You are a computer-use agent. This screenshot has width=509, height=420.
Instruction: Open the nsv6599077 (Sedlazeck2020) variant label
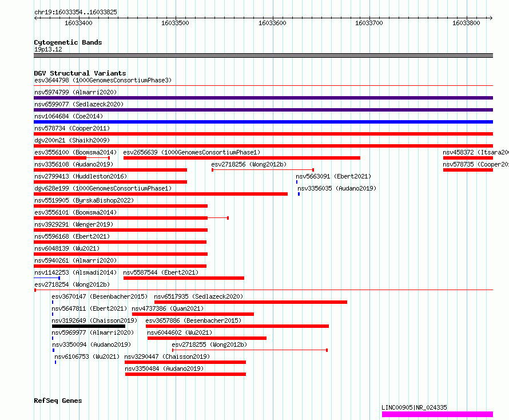pos(79,104)
